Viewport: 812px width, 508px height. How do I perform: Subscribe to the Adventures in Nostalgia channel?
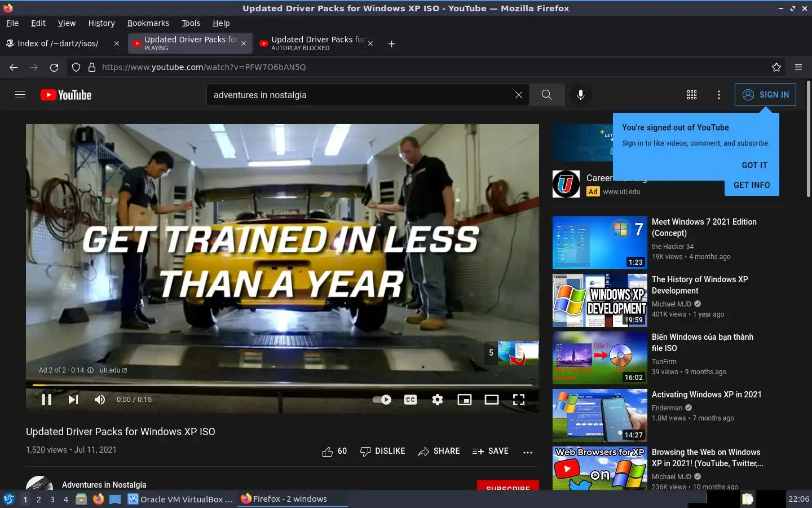point(508,485)
